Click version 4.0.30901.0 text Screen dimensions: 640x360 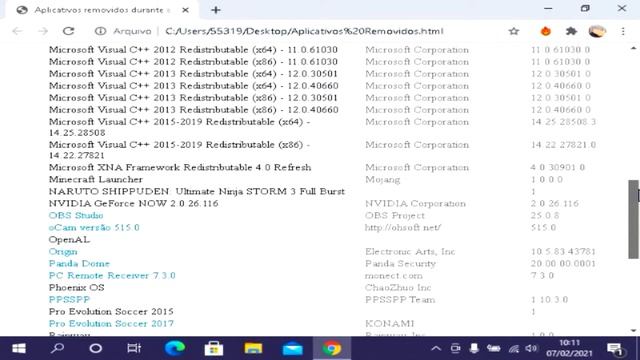(558, 167)
